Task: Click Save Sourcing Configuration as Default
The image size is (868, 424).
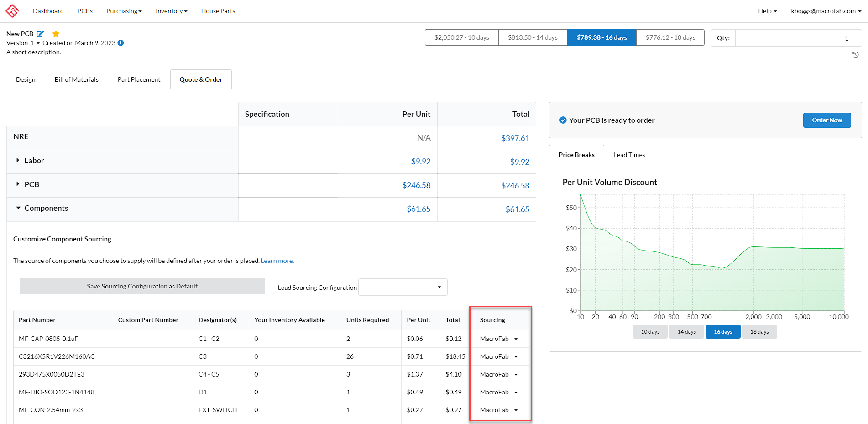Action: click(142, 286)
